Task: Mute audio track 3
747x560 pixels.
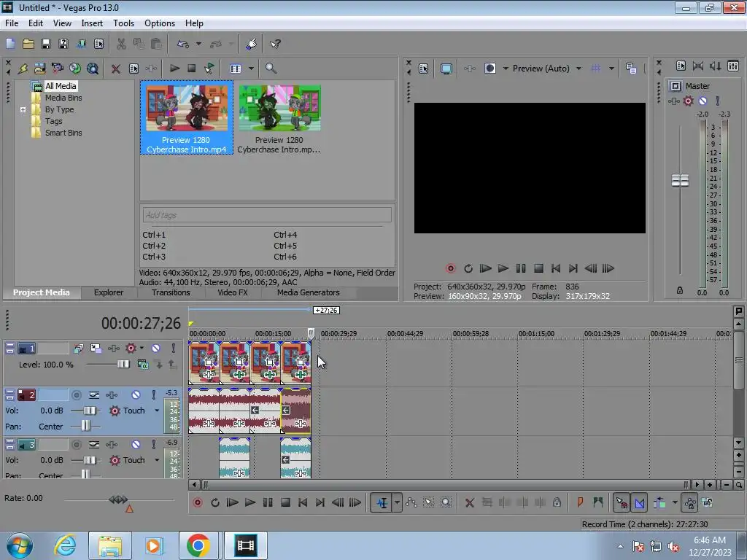Action: pyautogui.click(x=136, y=444)
